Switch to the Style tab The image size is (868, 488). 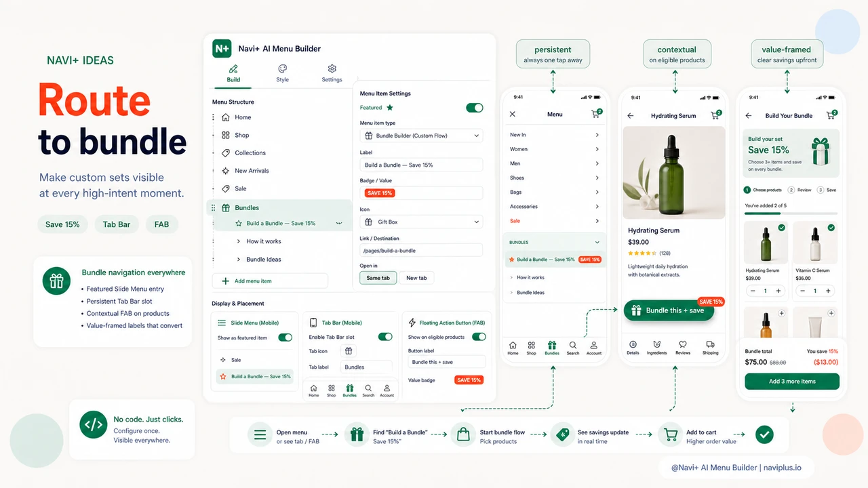click(x=283, y=74)
